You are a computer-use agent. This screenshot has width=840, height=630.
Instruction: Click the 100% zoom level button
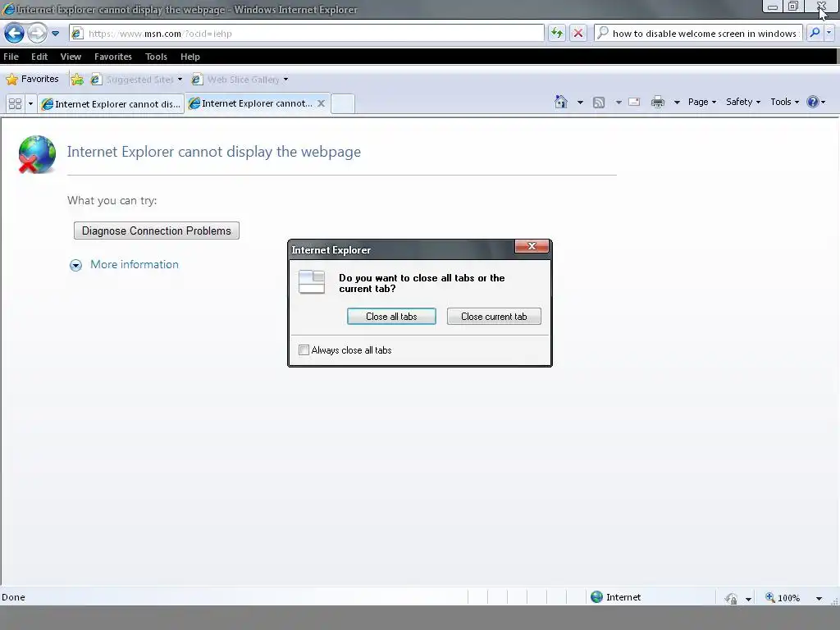pyautogui.click(x=783, y=598)
